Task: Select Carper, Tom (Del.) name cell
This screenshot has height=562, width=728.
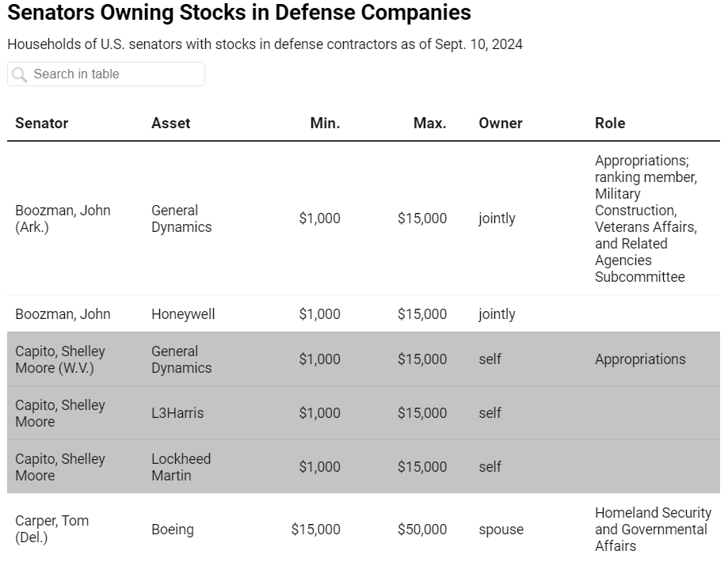Action: click(52, 529)
